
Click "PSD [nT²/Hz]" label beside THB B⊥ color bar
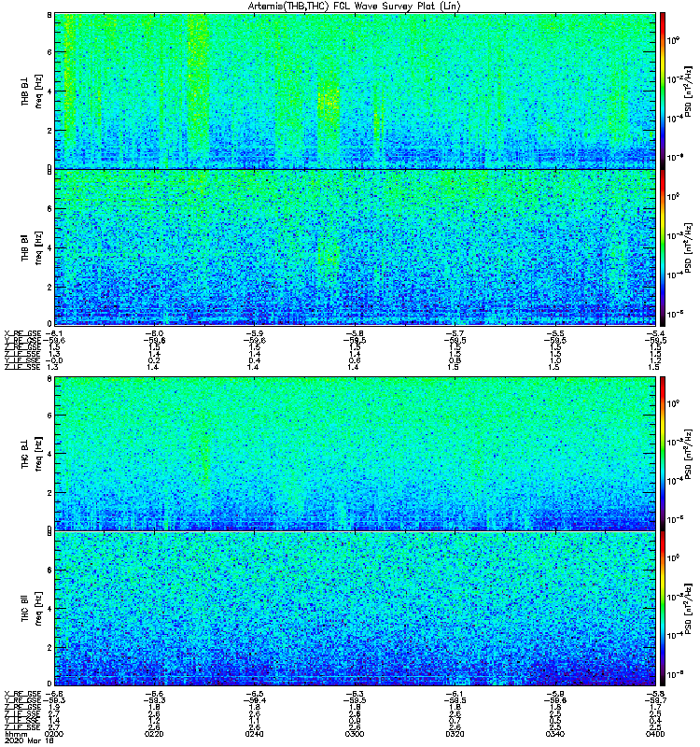pyautogui.click(x=688, y=91)
